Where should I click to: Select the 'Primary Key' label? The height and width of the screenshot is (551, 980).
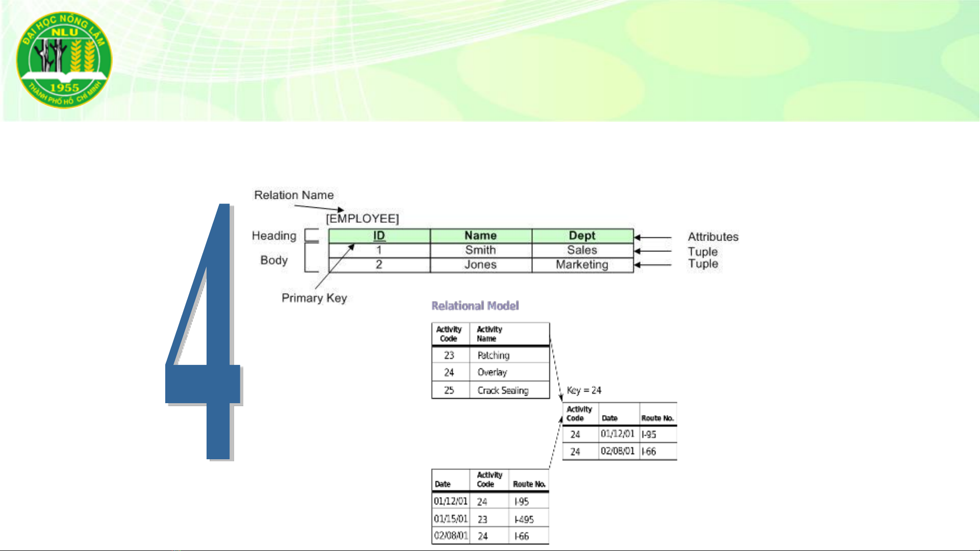[x=314, y=298]
